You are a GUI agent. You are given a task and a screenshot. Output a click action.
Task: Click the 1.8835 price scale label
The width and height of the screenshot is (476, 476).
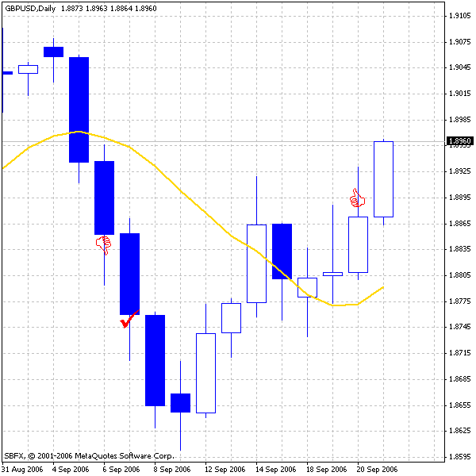(460, 249)
